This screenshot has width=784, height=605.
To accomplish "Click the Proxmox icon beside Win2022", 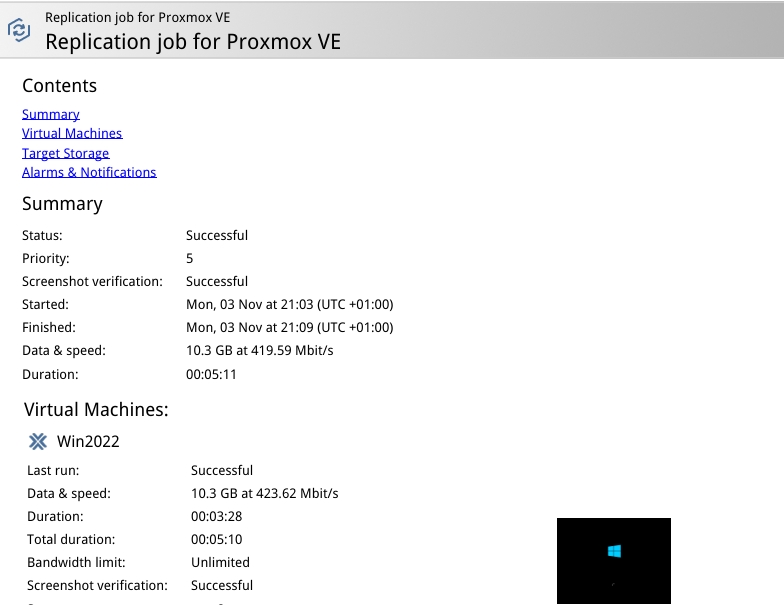I will [38, 441].
